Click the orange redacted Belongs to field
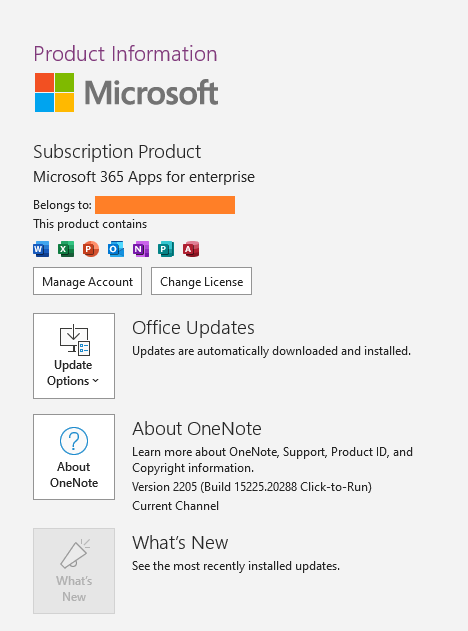Viewport: 468px width, 631px height. pyautogui.click(x=165, y=205)
